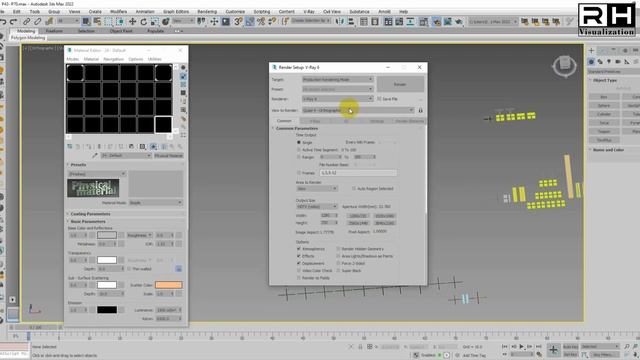
Task: Enable the Save File checkbox
Action: tap(379, 99)
